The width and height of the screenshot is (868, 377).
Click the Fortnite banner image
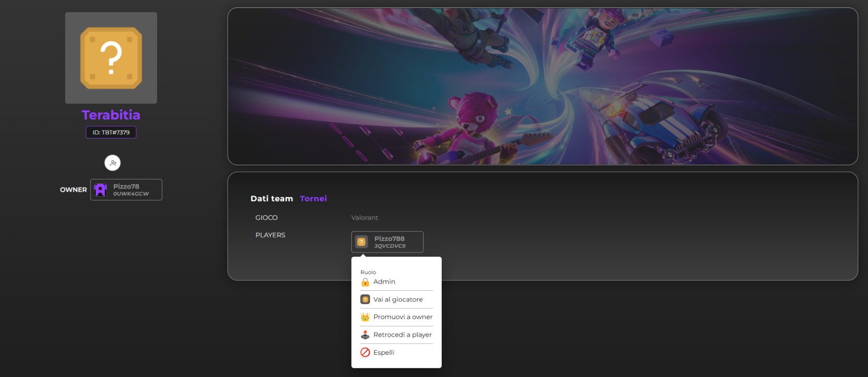tap(542, 86)
